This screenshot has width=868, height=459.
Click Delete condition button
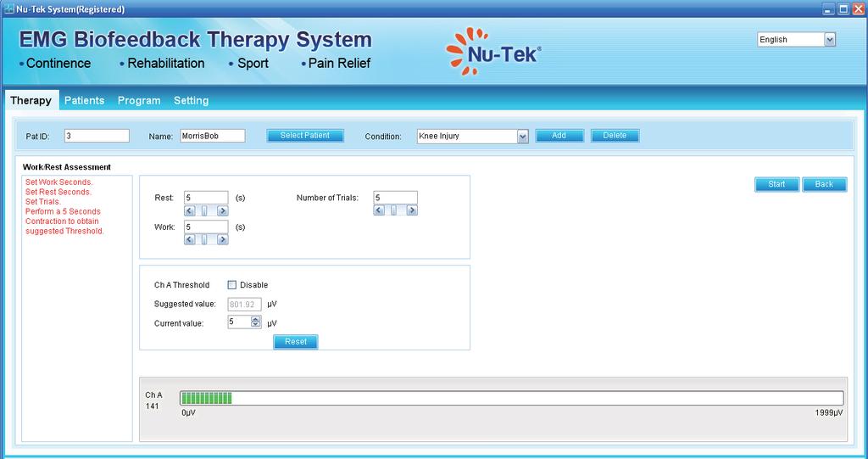coord(615,136)
